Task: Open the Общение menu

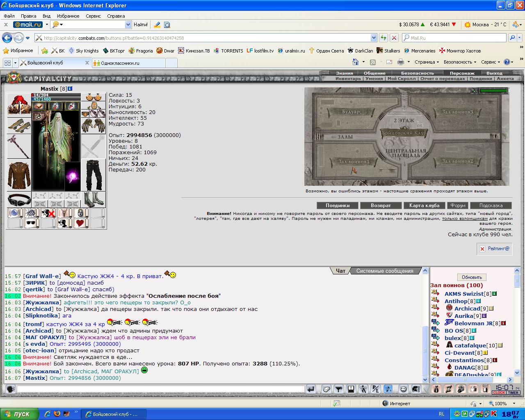Action: (374, 73)
